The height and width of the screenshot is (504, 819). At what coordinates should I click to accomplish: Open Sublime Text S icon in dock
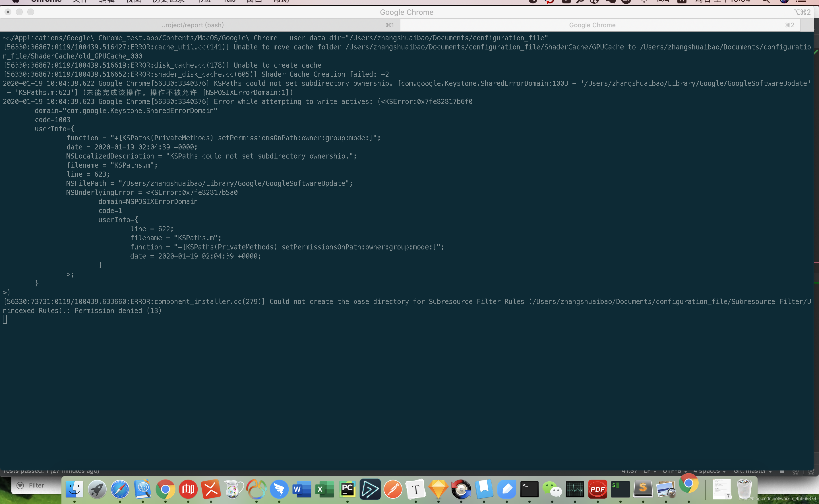point(643,489)
